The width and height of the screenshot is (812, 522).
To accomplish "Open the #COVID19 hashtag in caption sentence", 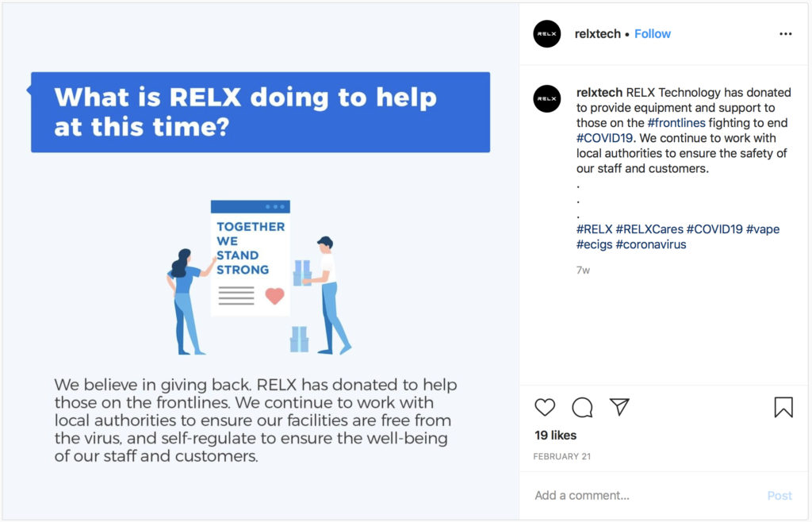I will (x=605, y=138).
